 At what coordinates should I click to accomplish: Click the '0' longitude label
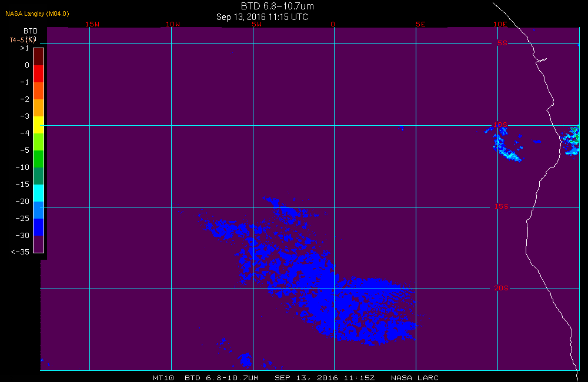point(333,24)
